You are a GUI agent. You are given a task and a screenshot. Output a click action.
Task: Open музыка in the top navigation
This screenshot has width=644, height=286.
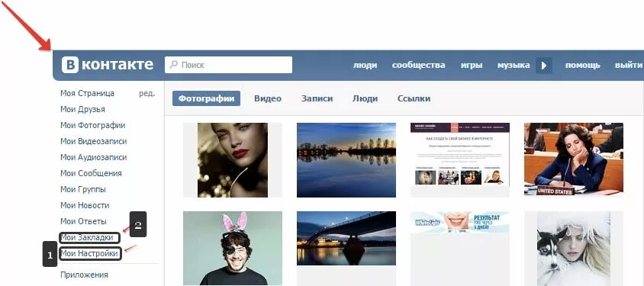coord(514,66)
